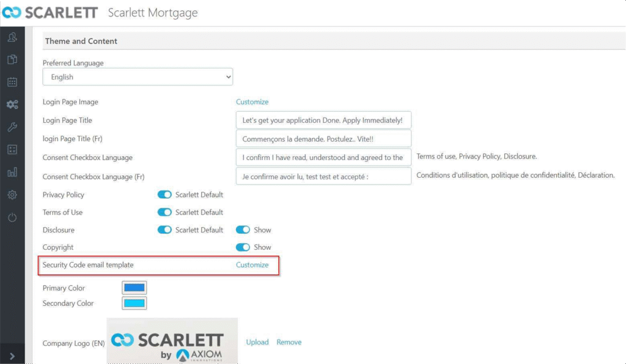This screenshot has width=626, height=364.
Task: Customize the Security Code email template
Action: coord(252,264)
